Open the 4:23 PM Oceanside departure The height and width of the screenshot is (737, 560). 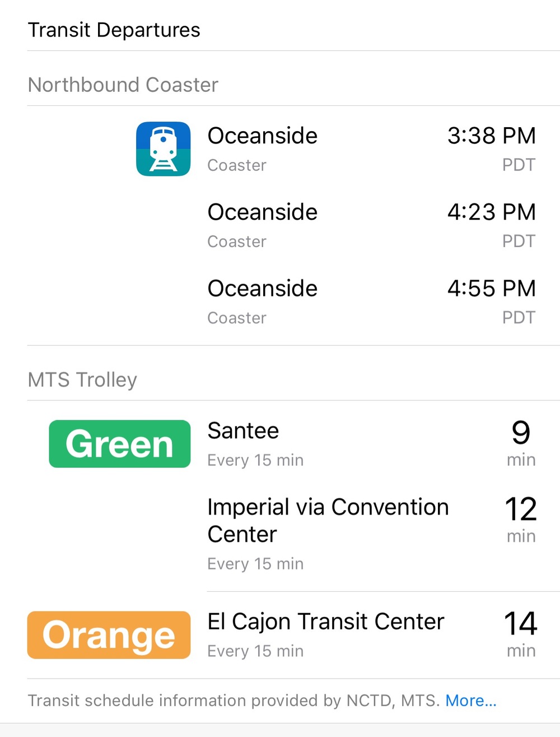click(x=372, y=225)
